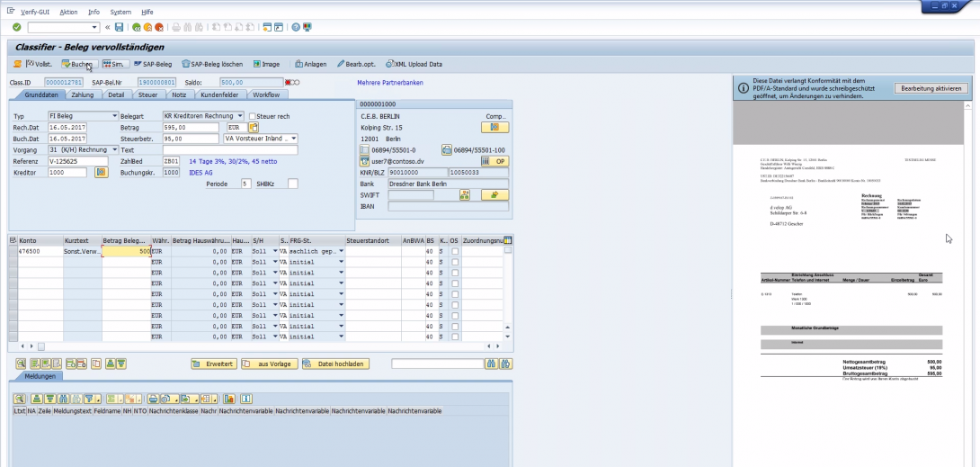This screenshot has width=980, height=467.
Task: Open the Aktion menu
Action: (x=68, y=12)
